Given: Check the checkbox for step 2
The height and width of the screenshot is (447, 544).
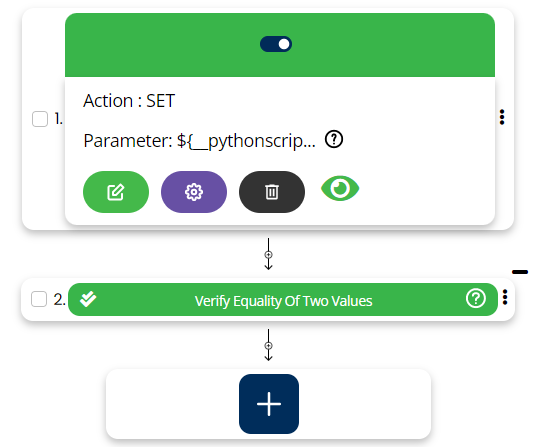Looking at the screenshot, I should pos(39,299).
